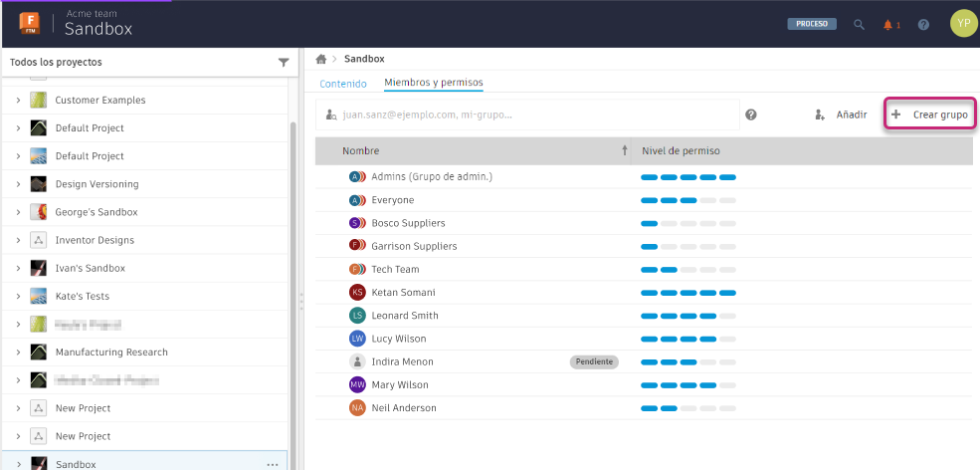Click the Ivan's Sandbox project thumbnail
Image resolution: width=980 pixels, height=470 pixels.
39,268
